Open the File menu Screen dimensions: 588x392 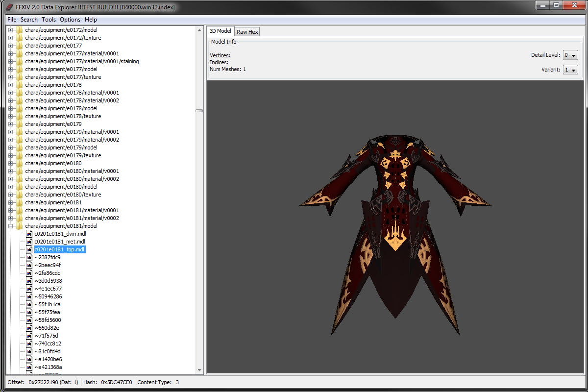[12, 20]
